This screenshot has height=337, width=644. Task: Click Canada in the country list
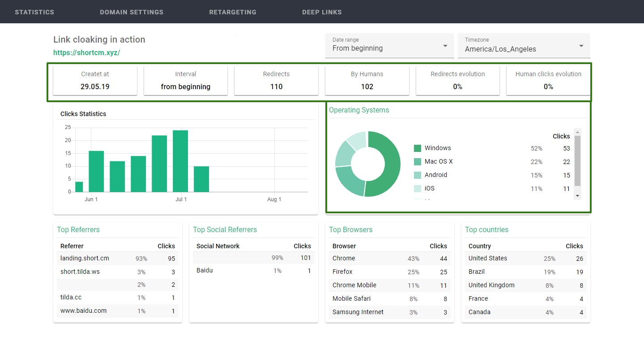pos(526,312)
